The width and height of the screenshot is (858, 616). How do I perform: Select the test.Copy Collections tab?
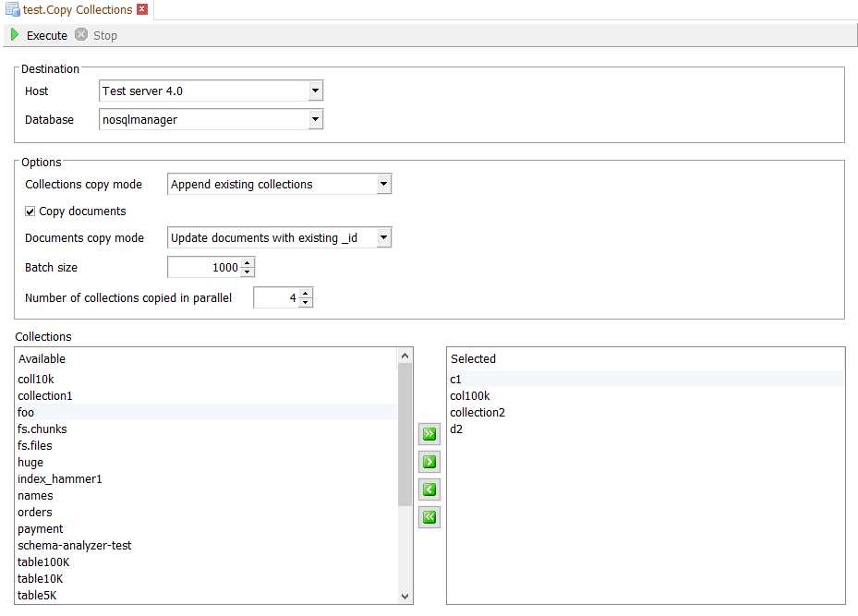pos(78,10)
